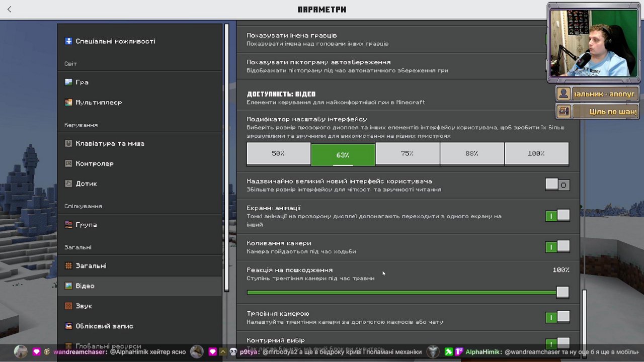This screenshot has width=644, height=362.
Task: Open the Контролер settings tab
Action: 139,163
